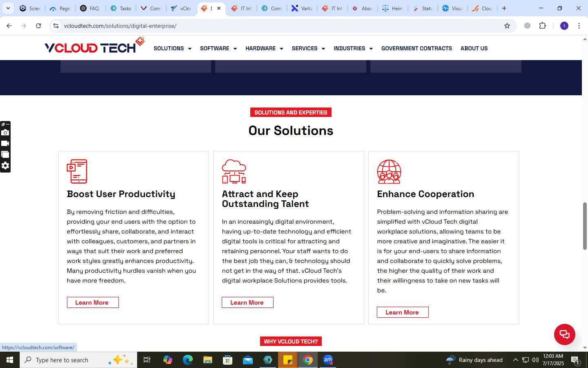Click the Attract and Keep Outstanding Talent heading
The height and width of the screenshot is (368, 588).
tap(265, 199)
